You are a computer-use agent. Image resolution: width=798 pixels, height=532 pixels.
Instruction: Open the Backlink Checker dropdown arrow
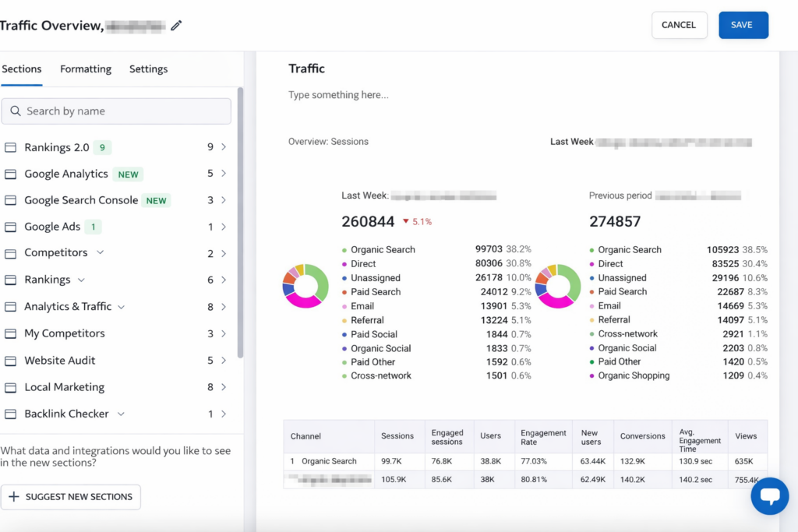pyautogui.click(x=121, y=414)
